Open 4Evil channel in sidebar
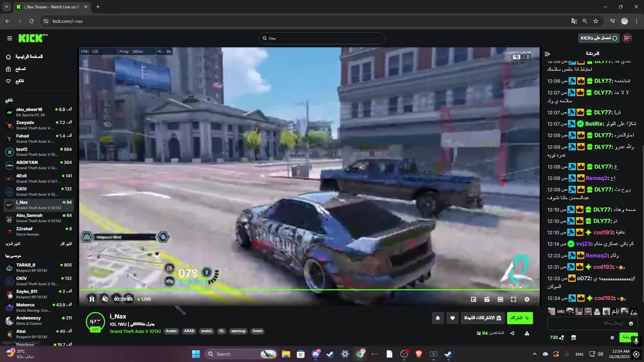Screen dimensions: 644x362 [x=39, y=178]
